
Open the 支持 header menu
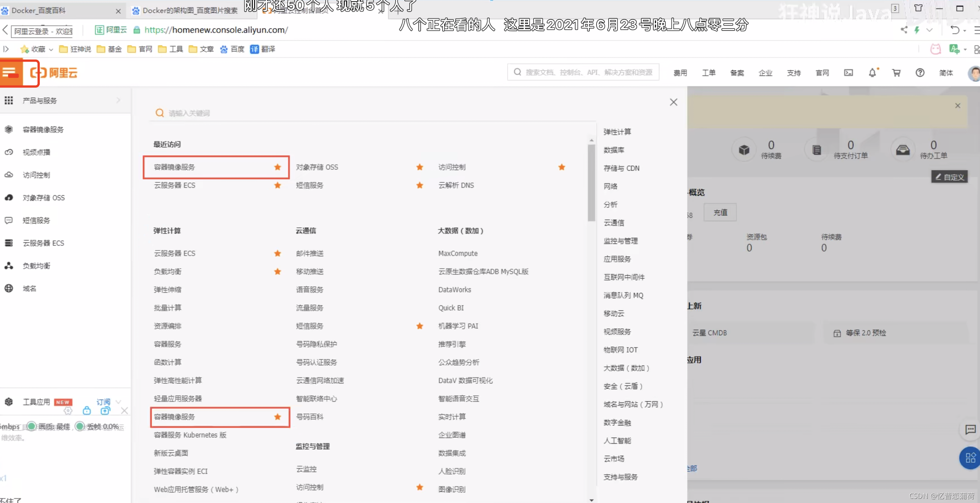[x=794, y=73]
